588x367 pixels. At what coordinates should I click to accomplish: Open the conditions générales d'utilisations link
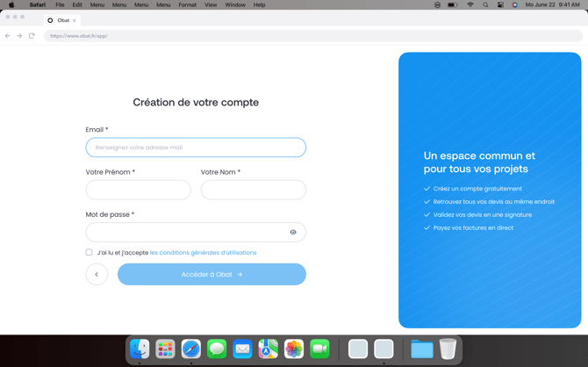(203, 253)
